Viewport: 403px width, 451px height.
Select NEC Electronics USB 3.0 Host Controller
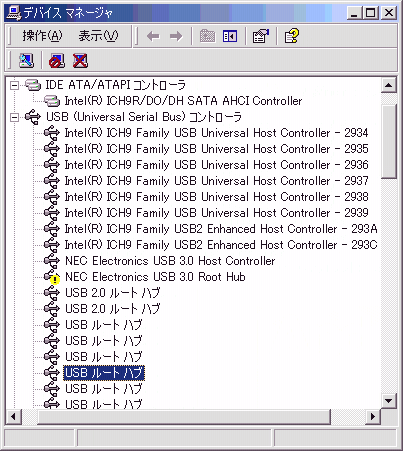coord(170,261)
